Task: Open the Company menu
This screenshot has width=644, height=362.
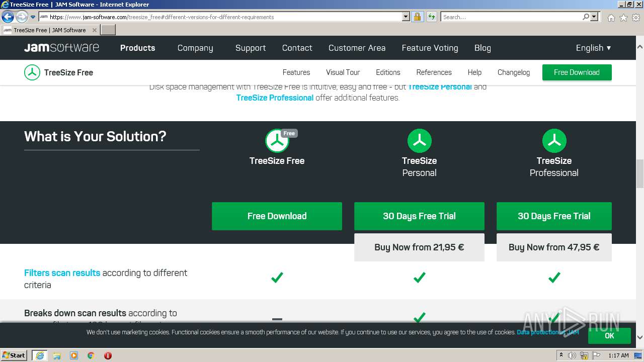Action: (x=195, y=48)
